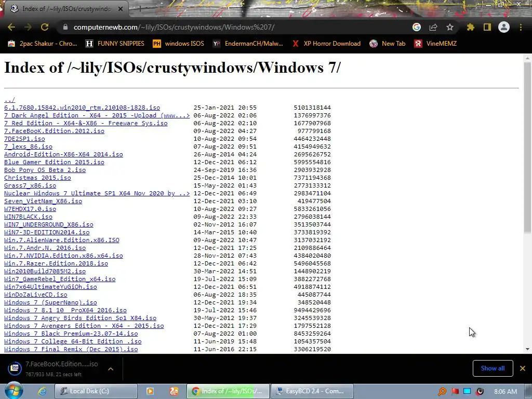The width and height of the screenshot is (532, 399).
Task: Download Seven_VietNam_X86.iso
Action: [43, 201]
